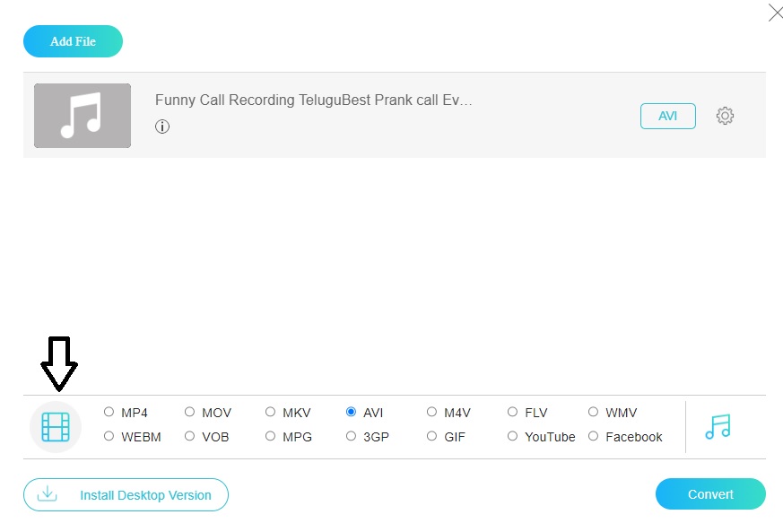Choose the WMV format radio button

click(x=594, y=413)
